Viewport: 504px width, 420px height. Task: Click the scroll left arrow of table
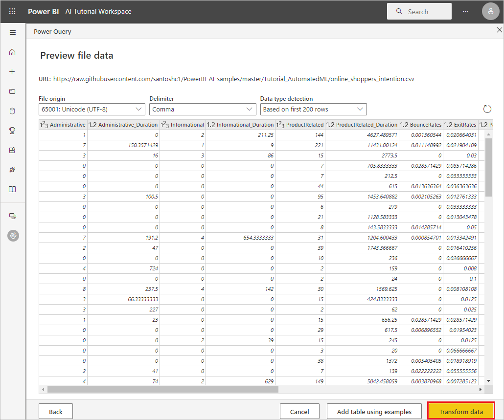tap(43, 390)
